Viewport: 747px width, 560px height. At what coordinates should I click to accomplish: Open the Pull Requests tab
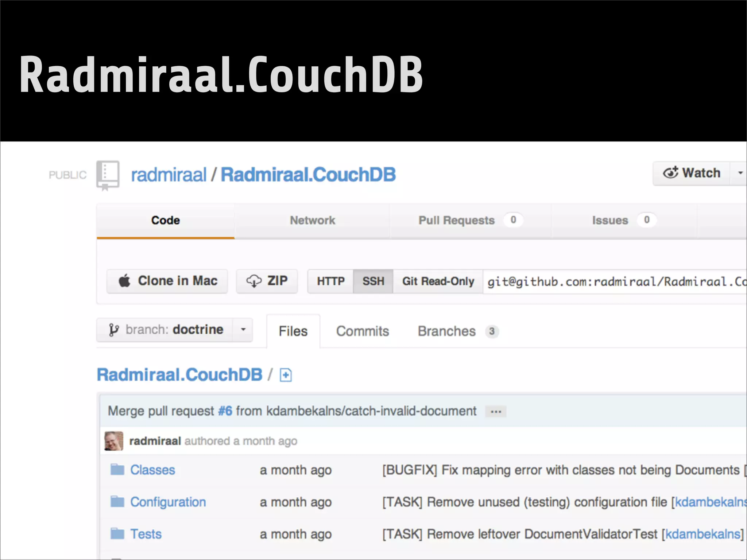coord(471,220)
